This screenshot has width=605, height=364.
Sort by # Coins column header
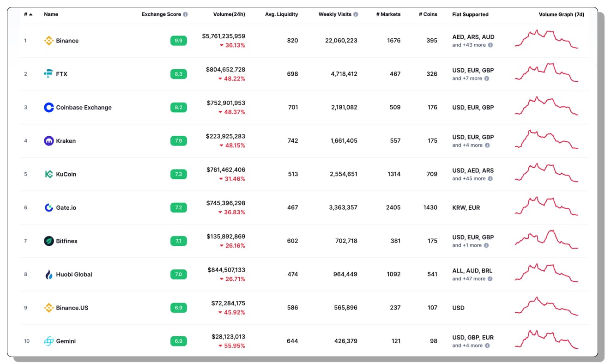pos(428,14)
